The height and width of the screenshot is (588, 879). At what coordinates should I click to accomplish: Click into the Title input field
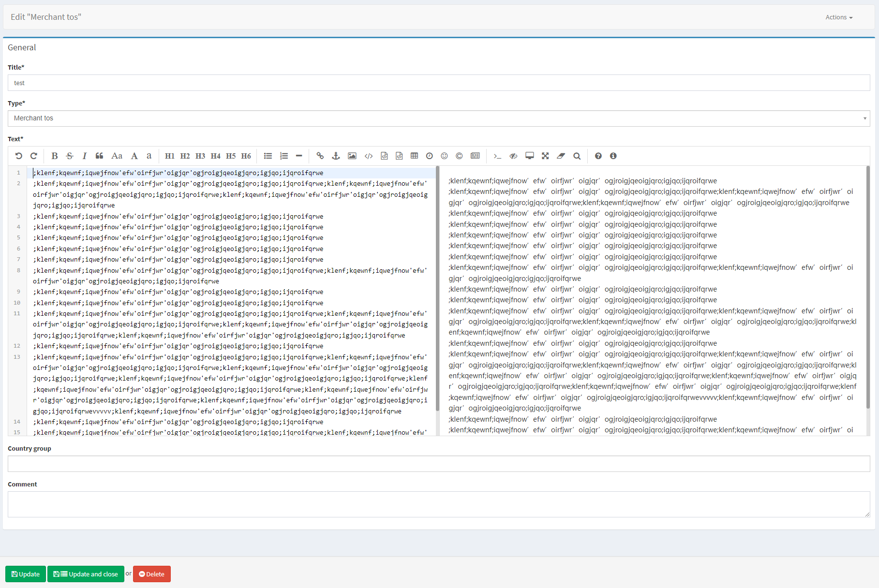click(x=438, y=83)
